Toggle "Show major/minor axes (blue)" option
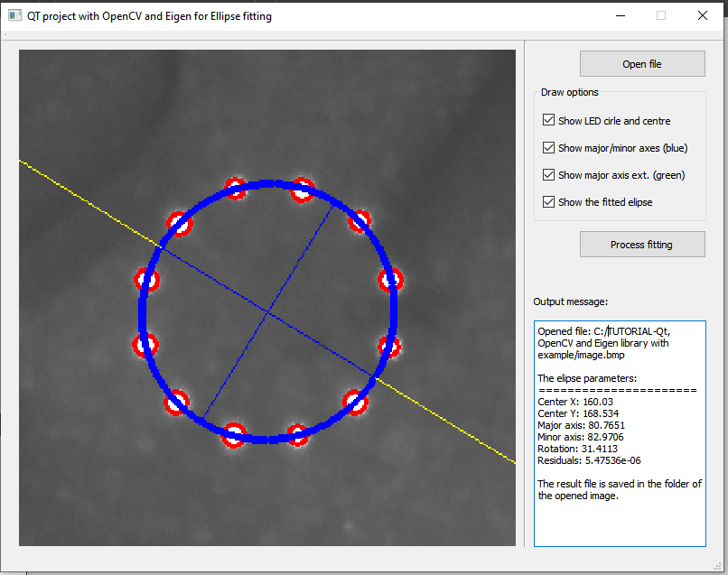The width and height of the screenshot is (728, 575). point(548,147)
